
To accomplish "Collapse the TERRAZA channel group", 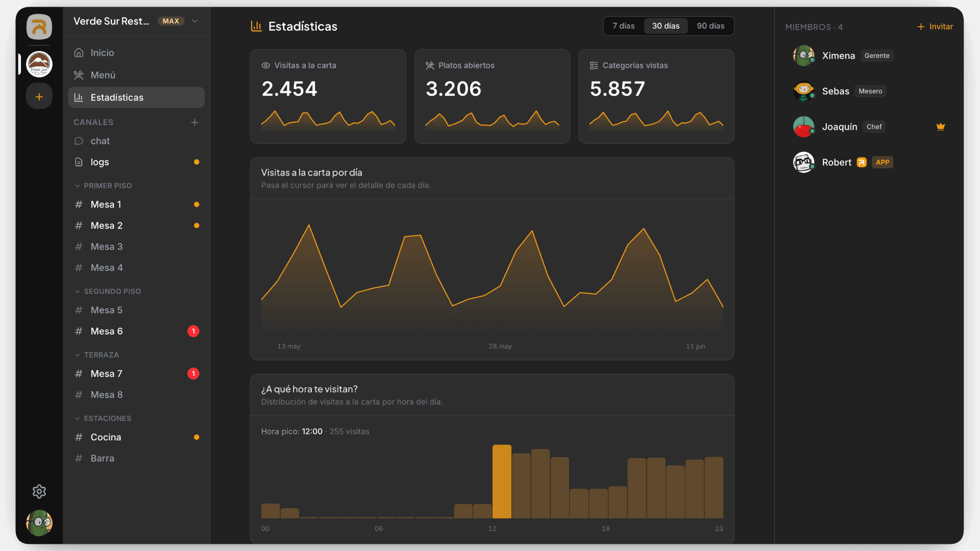I will (x=97, y=355).
